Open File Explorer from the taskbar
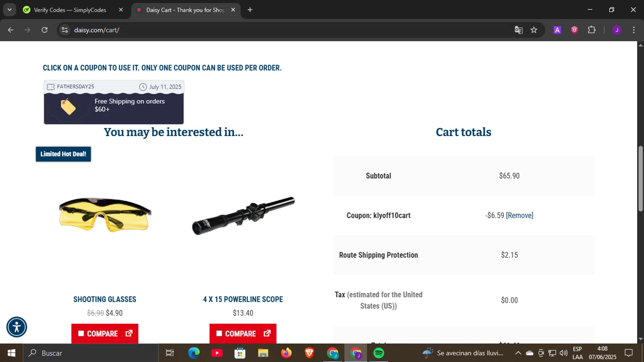Screen dimensions: 644x362 [263, 353]
